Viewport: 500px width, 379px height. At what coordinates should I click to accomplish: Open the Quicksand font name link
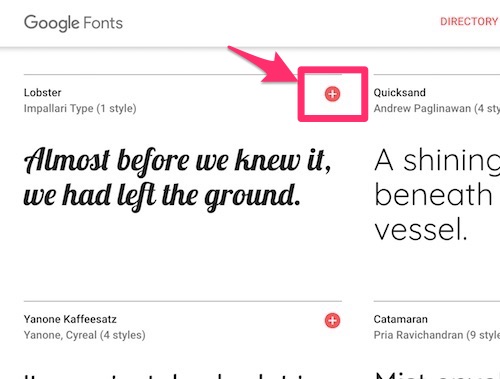[400, 92]
